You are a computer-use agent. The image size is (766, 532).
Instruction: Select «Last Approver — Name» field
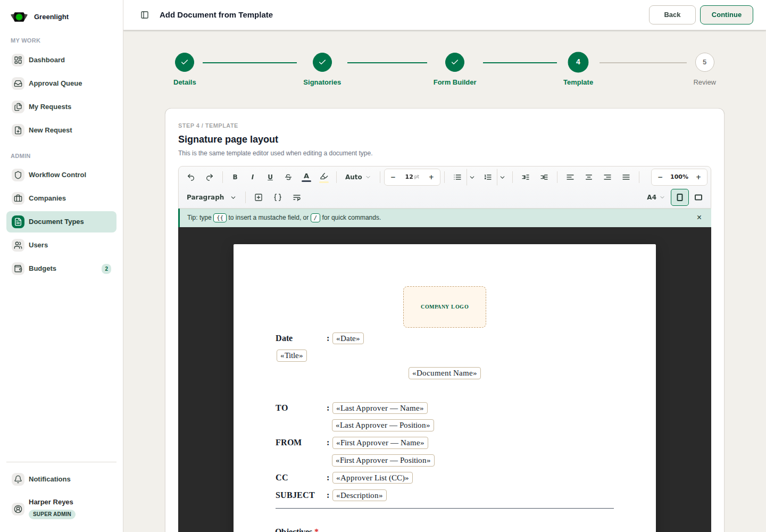click(380, 408)
